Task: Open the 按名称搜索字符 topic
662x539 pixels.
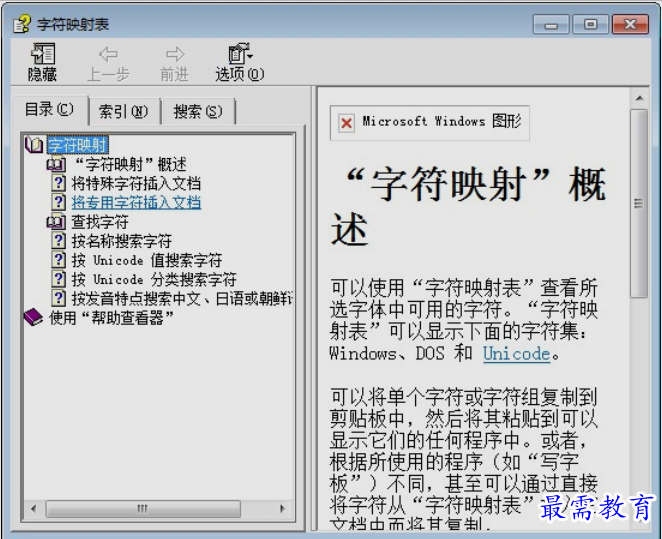Action: click(x=122, y=241)
